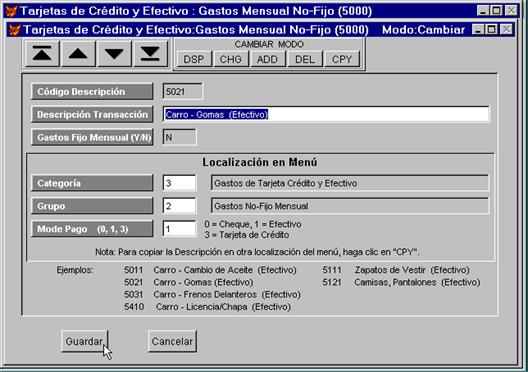Click the fox icon in inner title bar
Viewport: 528px width, 372px height.
pos(14,30)
